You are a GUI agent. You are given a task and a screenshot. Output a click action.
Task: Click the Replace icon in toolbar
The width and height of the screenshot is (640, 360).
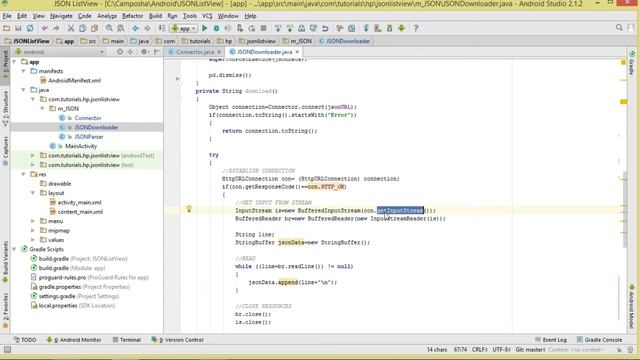tap(121, 28)
